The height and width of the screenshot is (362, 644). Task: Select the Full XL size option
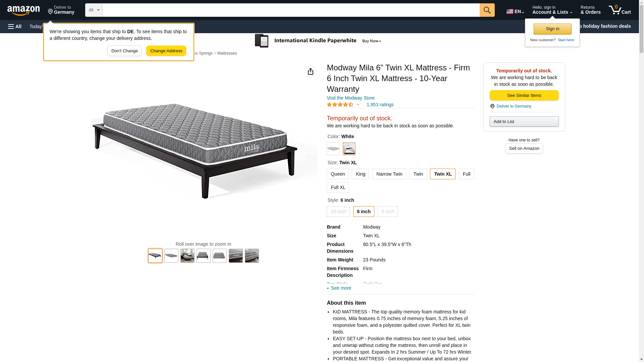tap(338, 187)
